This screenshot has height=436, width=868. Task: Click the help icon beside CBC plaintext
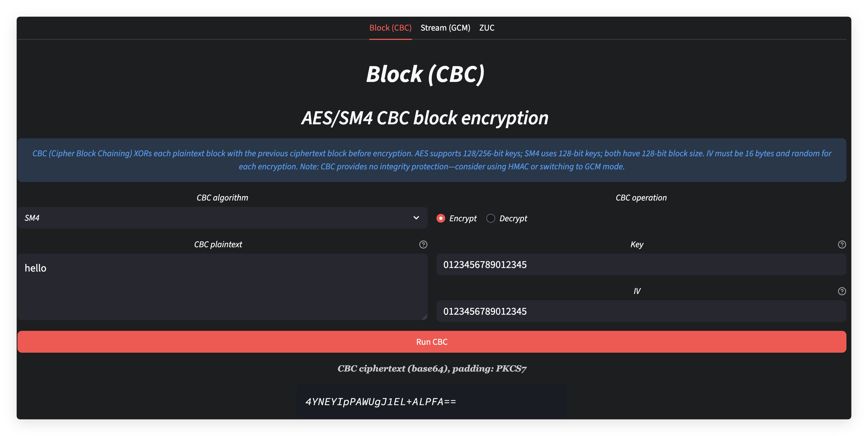coord(423,244)
